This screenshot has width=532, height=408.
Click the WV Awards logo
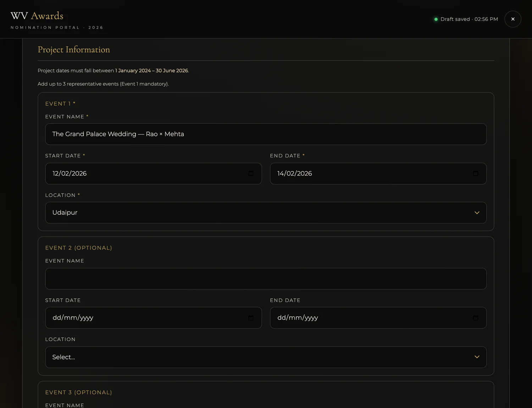(x=37, y=16)
